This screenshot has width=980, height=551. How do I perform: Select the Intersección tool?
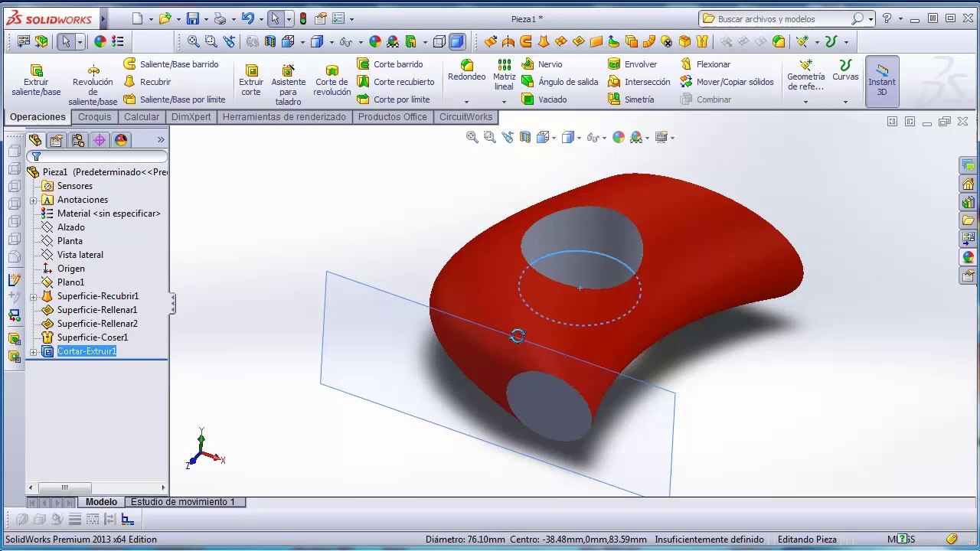pos(639,82)
